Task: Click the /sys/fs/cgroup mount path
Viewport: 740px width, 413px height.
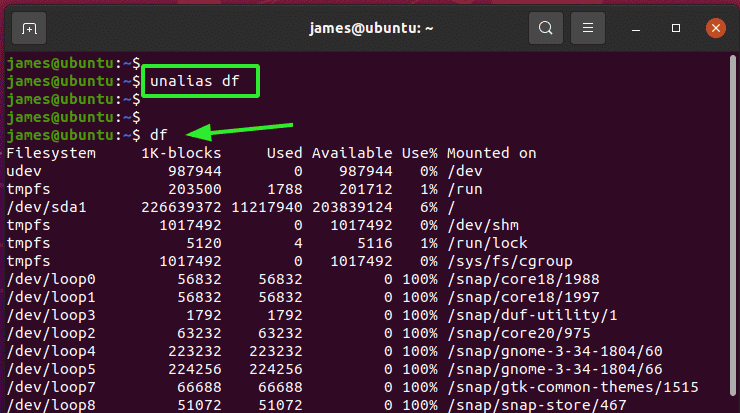Action: click(x=510, y=261)
